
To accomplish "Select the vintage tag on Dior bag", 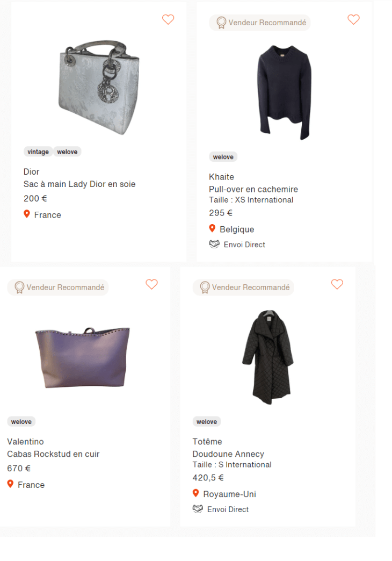I will (x=38, y=152).
